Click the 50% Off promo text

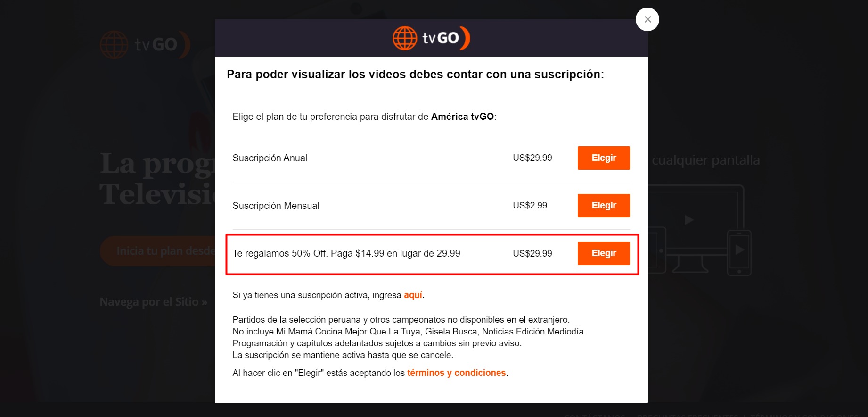click(346, 253)
